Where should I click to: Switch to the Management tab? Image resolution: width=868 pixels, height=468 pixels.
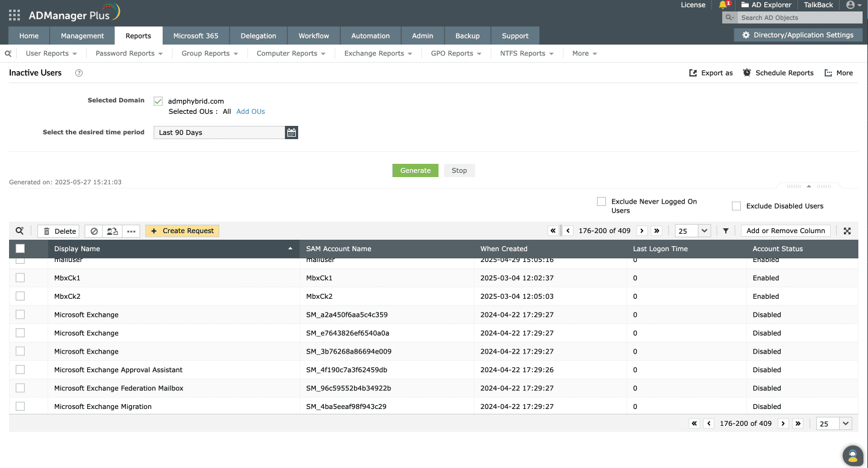pyautogui.click(x=83, y=36)
